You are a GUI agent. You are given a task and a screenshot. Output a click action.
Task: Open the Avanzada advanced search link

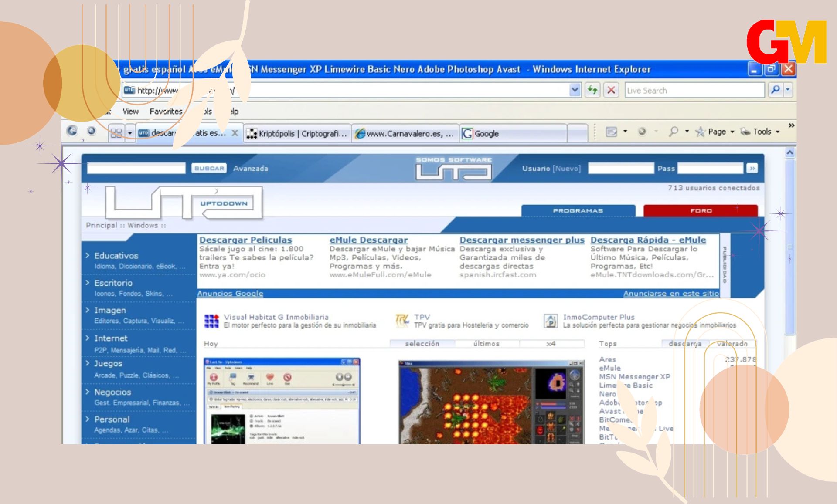click(x=251, y=168)
